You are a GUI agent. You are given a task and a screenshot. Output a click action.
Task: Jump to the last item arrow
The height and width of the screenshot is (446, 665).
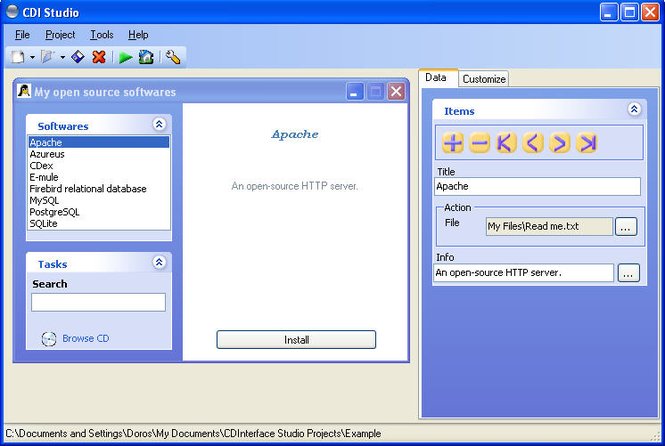point(587,143)
